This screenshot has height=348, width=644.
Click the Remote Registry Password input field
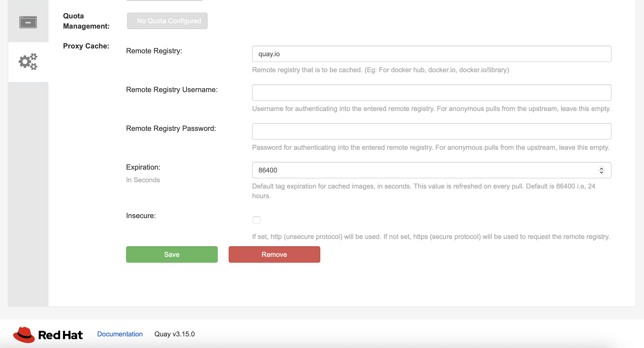432,131
